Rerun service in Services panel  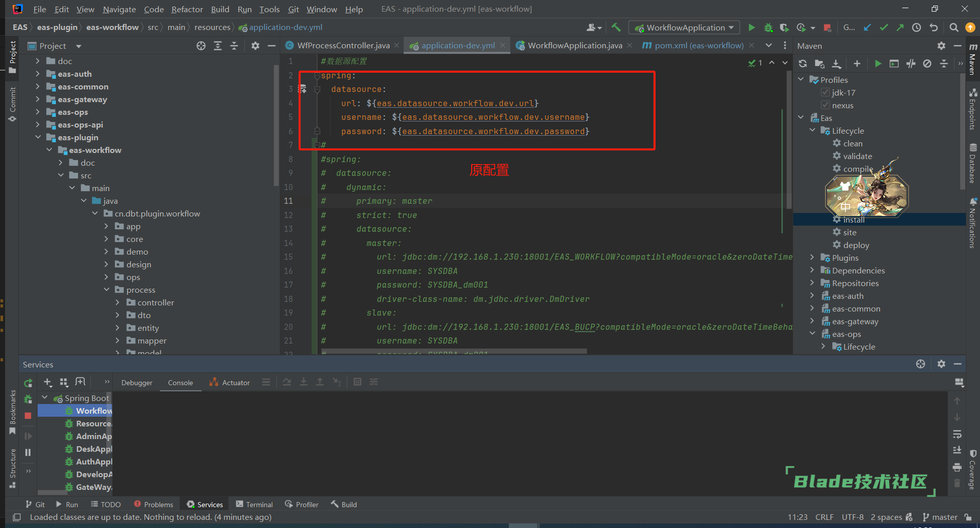[28, 383]
